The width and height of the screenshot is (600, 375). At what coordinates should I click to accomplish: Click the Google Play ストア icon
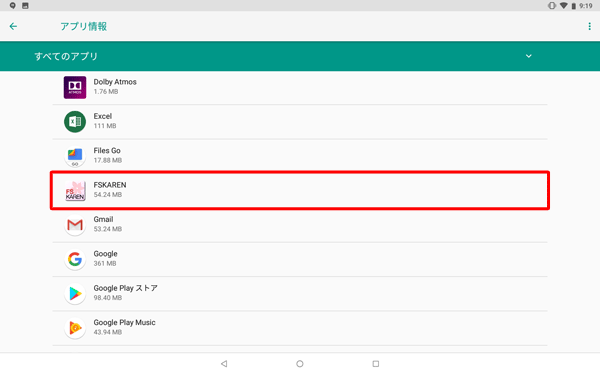coord(75,294)
